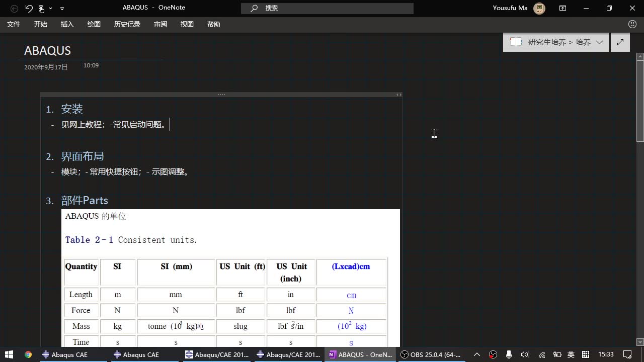Open Yousufu Ma account profile picture
644x362 pixels.
[x=539, y=8]
